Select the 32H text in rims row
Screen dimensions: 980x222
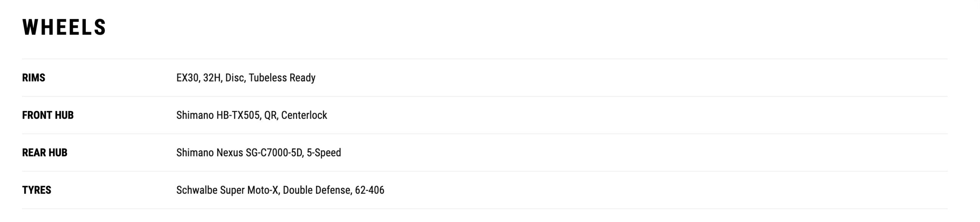tap(212, 78)
